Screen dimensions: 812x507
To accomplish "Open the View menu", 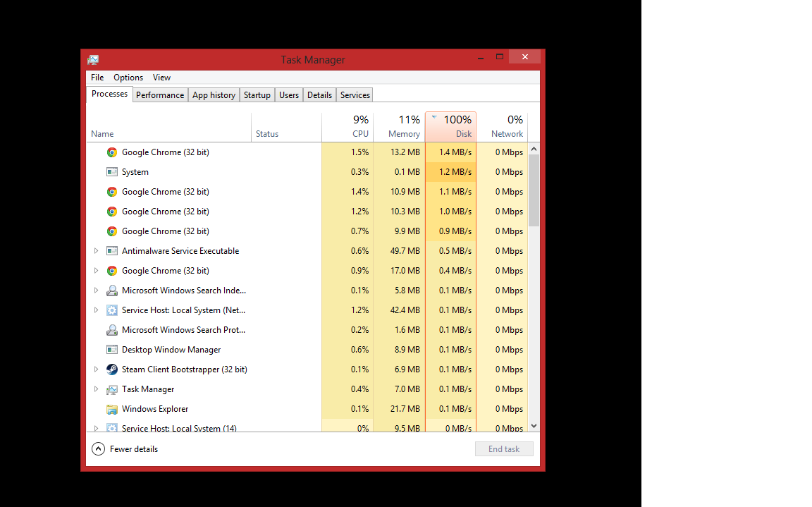I will pos(161,77).
